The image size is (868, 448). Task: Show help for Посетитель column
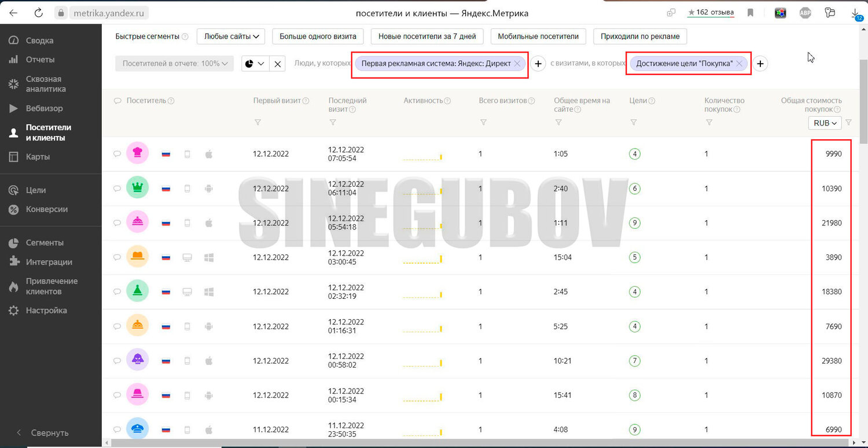(171, 101)
